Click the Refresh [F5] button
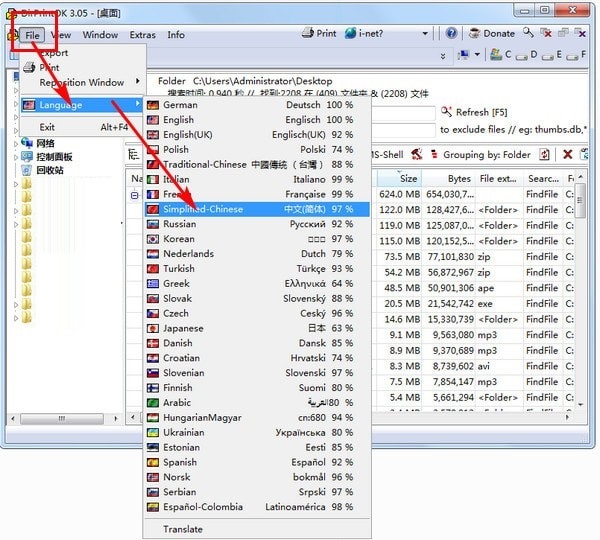 [474, 112]
